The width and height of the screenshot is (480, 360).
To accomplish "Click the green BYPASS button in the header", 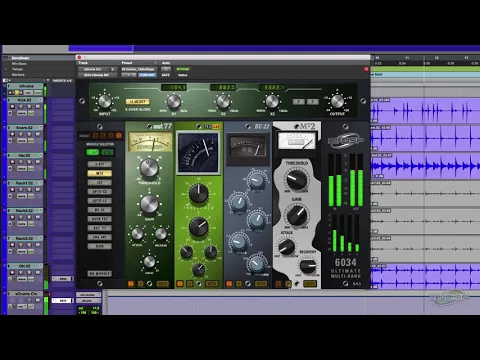I will (x=183, y=69).
